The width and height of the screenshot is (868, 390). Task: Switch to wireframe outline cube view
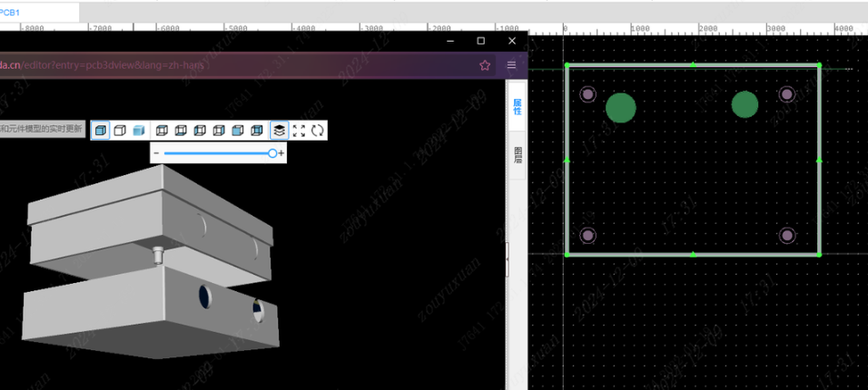click(x=120, y=131)
